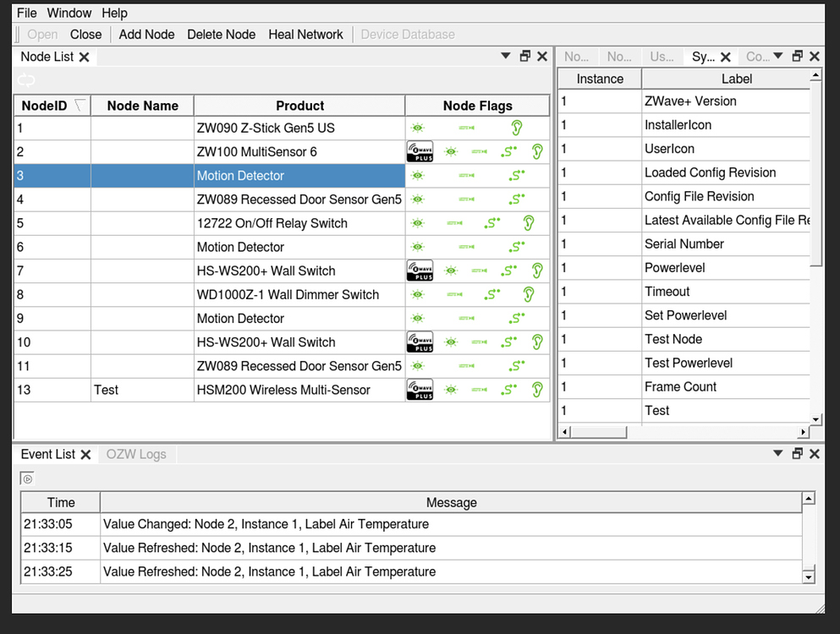Click the sort arrow on the NodeID column header
The width and height of the screenshot is (840, 634).
(79, 103)
